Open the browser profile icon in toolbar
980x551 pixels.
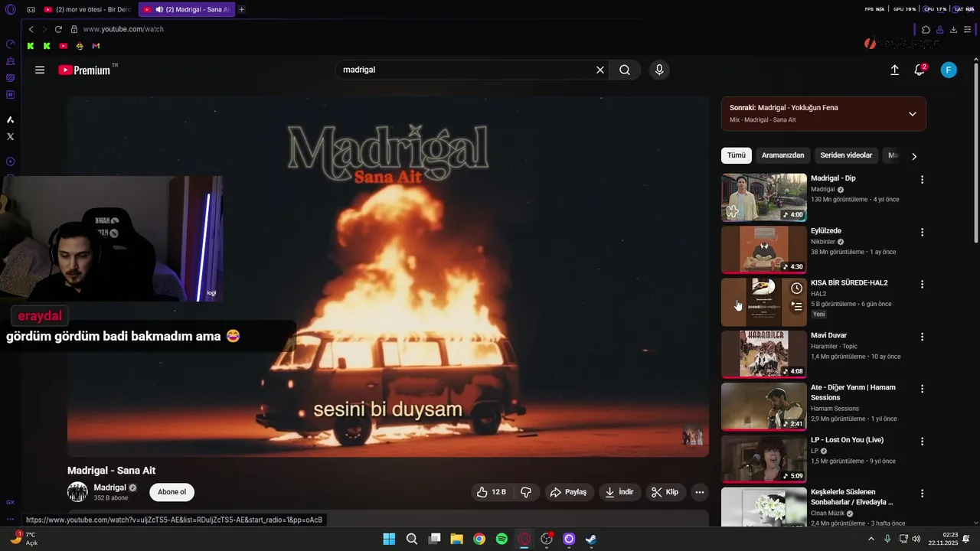point(939,29)
